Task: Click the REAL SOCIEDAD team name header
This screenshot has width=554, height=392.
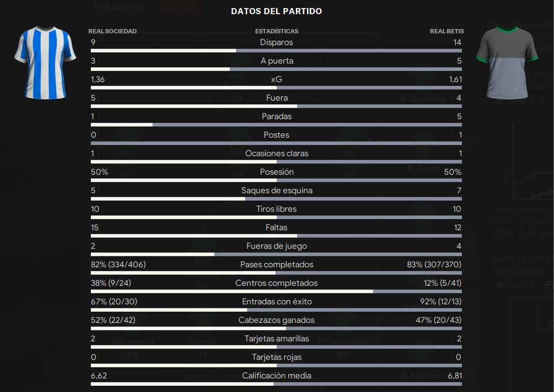Action: (x=112, y=31)
